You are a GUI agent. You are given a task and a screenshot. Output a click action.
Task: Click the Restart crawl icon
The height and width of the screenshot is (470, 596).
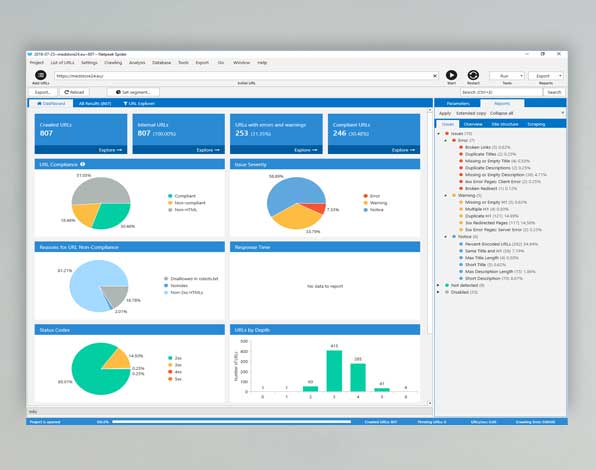pos(473,75)
